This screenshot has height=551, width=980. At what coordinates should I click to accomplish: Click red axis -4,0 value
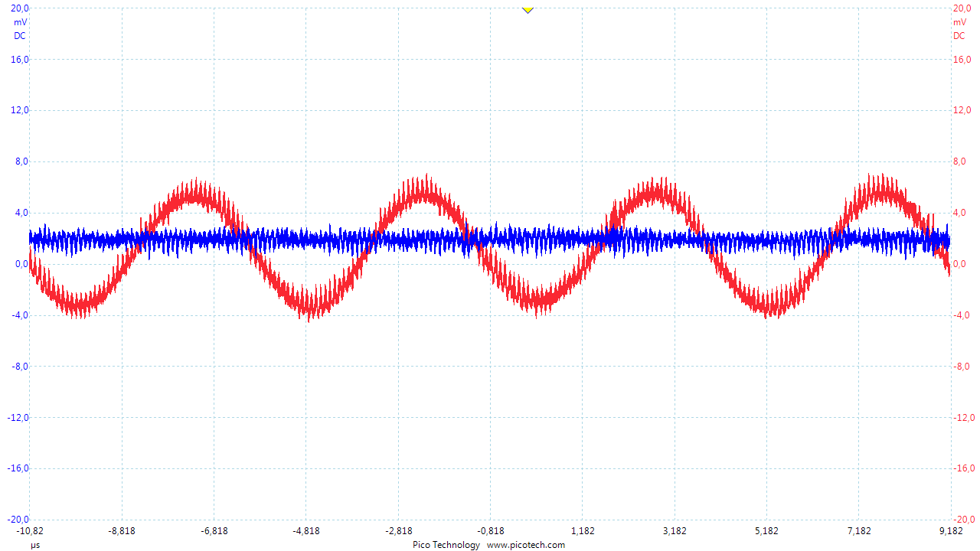(962, 315)
